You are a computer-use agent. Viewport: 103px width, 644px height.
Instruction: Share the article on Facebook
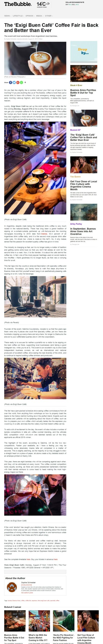11,82
